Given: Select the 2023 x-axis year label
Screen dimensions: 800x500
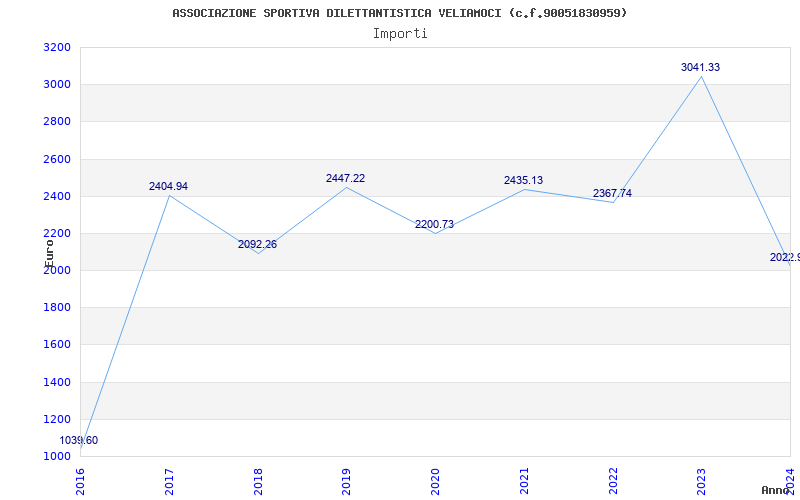Looking at the screenshot, I should coord(702,481).
